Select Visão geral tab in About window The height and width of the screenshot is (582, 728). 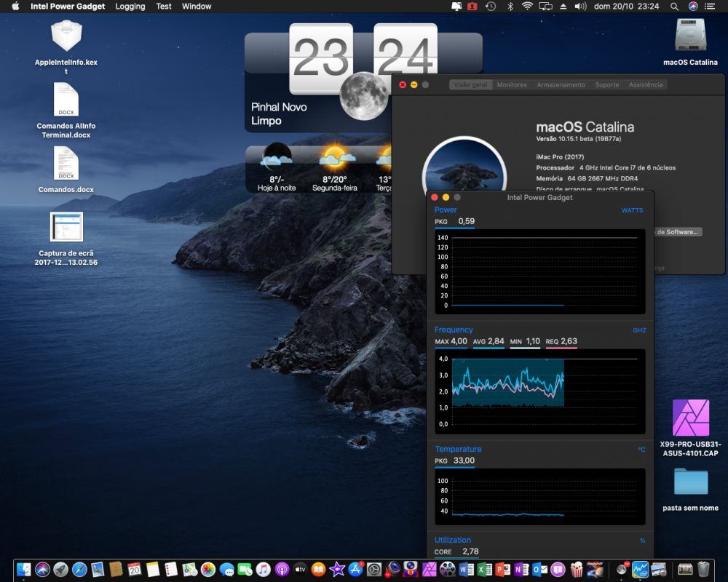pyautogui.click(x=471, y=84)
